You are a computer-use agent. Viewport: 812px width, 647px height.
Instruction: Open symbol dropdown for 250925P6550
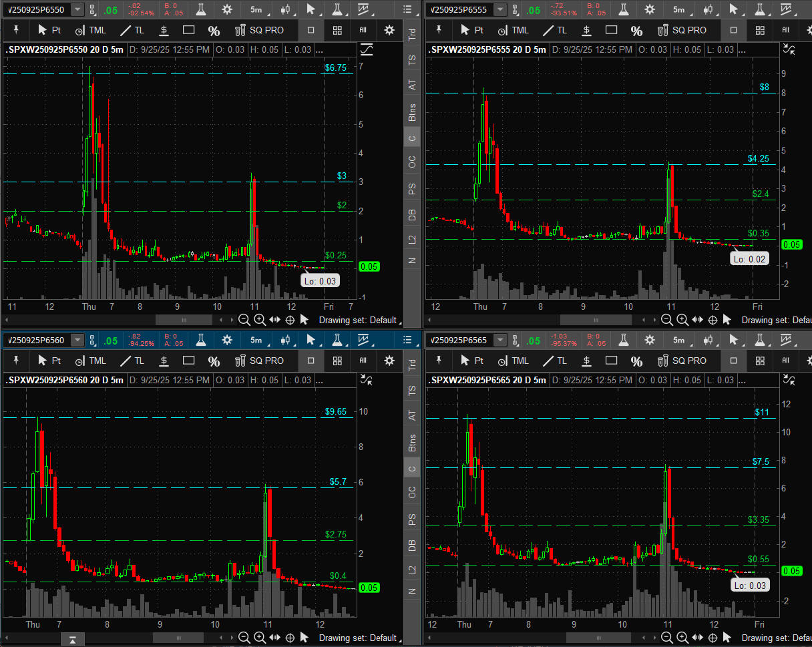coord(77,9)
